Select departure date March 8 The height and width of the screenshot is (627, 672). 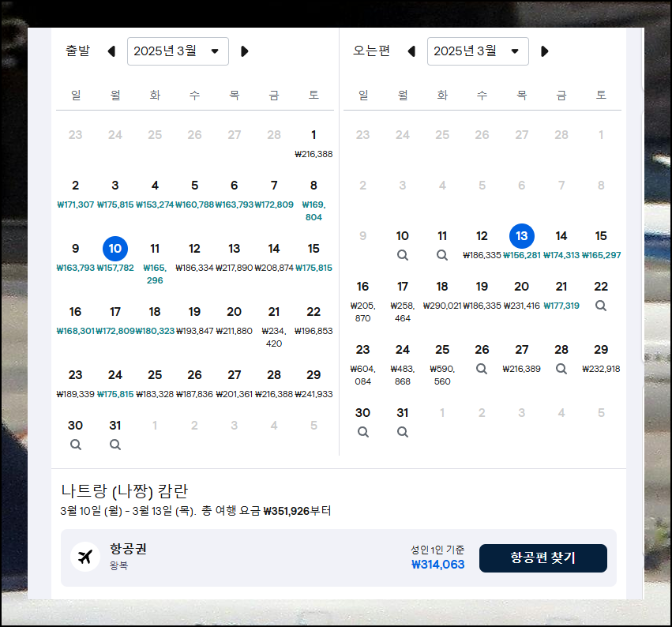pyautogui.click(x=313, y=200)
